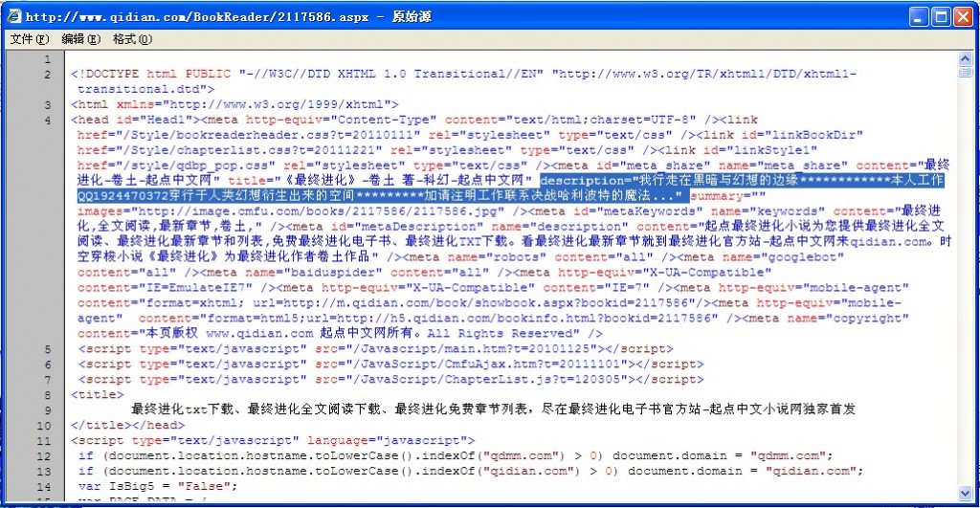Click line number 12 in the gutter
Screen dimensions: 980x508
pyautogui.click(x=44, y=456)
